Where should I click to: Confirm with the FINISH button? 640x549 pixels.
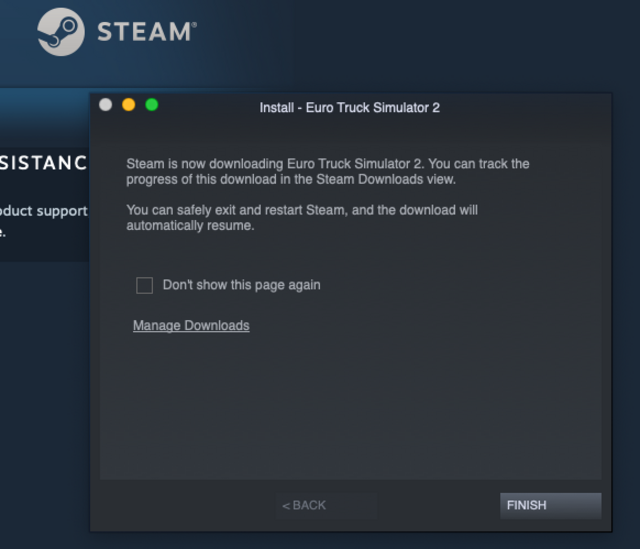point(551,505)
